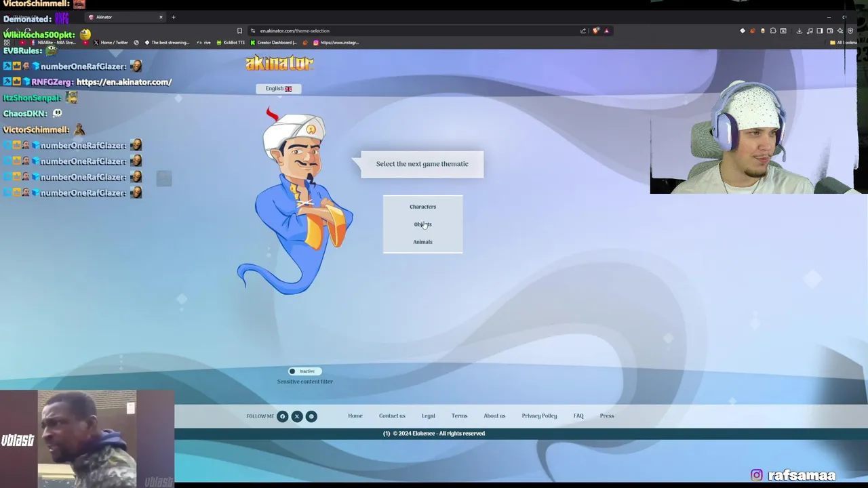868x488 pixels.
Task: Click the music note toolbar icon
Action: (x=810, y=30)
